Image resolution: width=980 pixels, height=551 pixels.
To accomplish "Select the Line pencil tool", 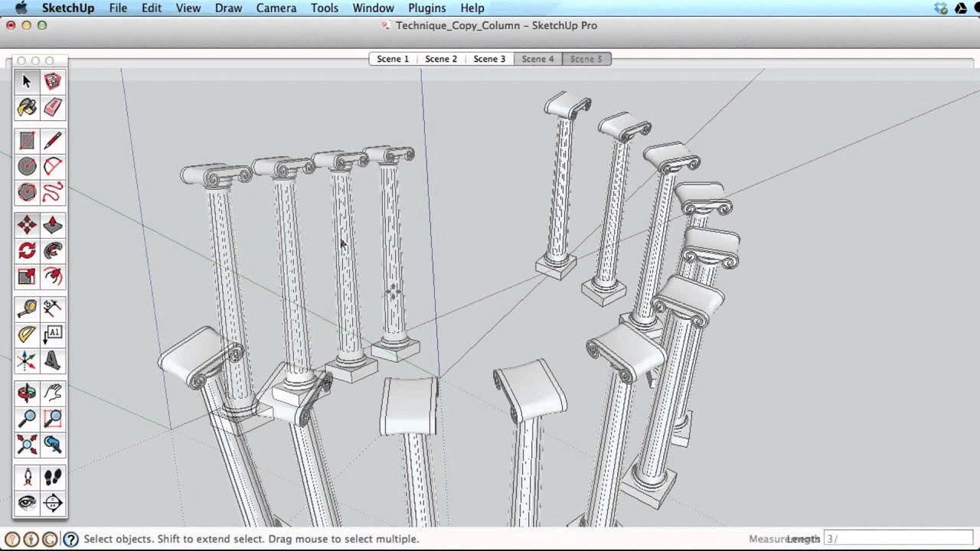I will [52, 141].
